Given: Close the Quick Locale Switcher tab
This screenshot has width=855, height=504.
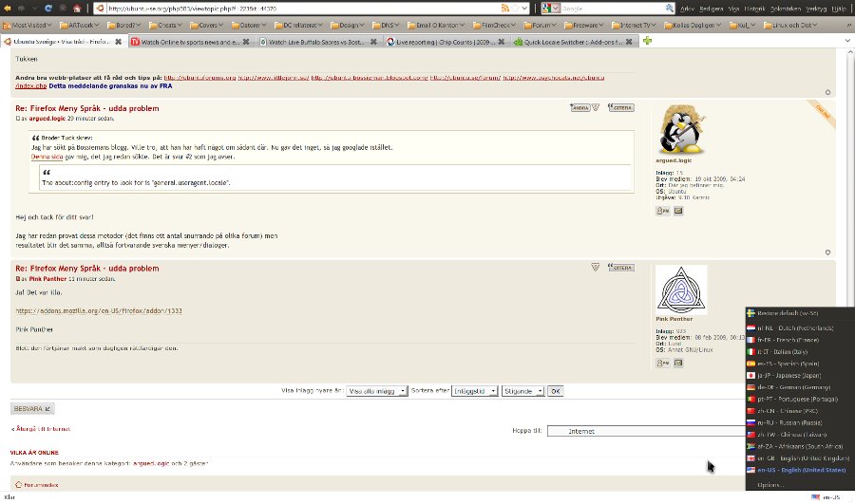Looking at the screenshot, I should [629, 42].
